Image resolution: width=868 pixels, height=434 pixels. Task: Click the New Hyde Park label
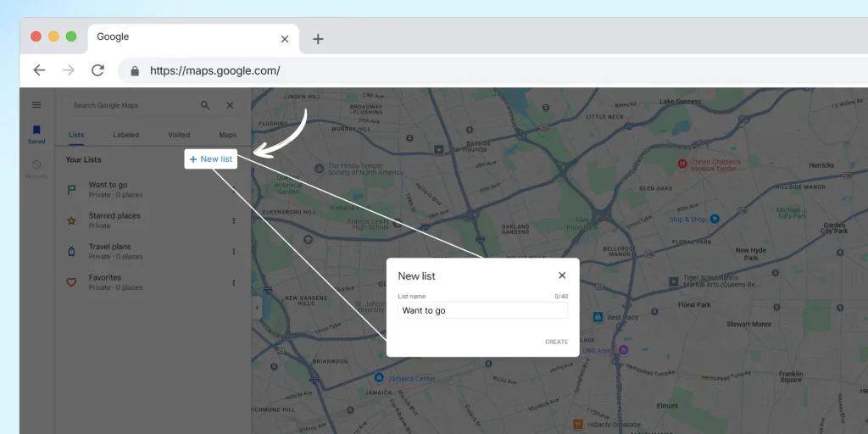click(x=750, y=254)
